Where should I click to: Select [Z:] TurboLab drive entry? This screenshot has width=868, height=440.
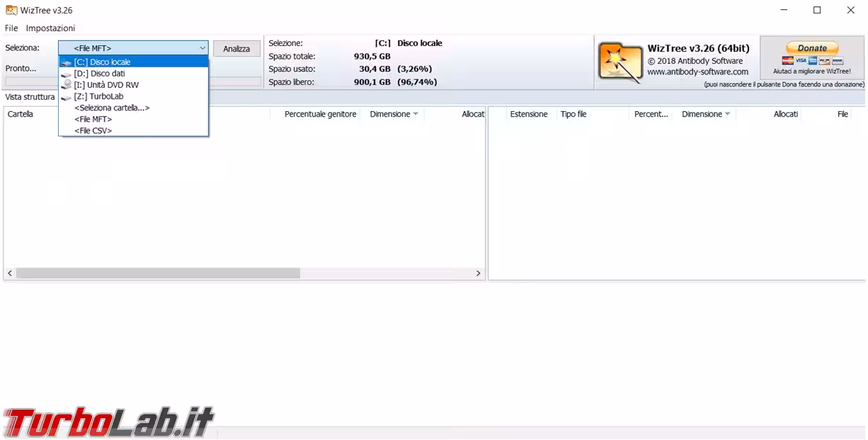(x=134, y=96)
